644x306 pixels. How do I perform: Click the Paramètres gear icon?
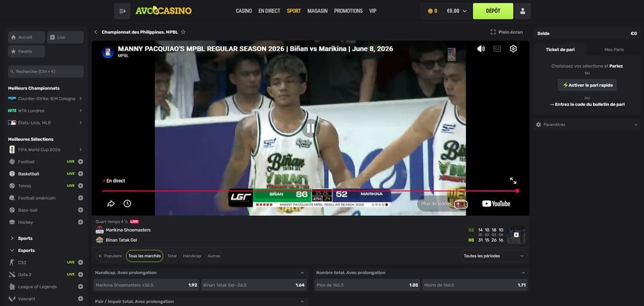539,125
